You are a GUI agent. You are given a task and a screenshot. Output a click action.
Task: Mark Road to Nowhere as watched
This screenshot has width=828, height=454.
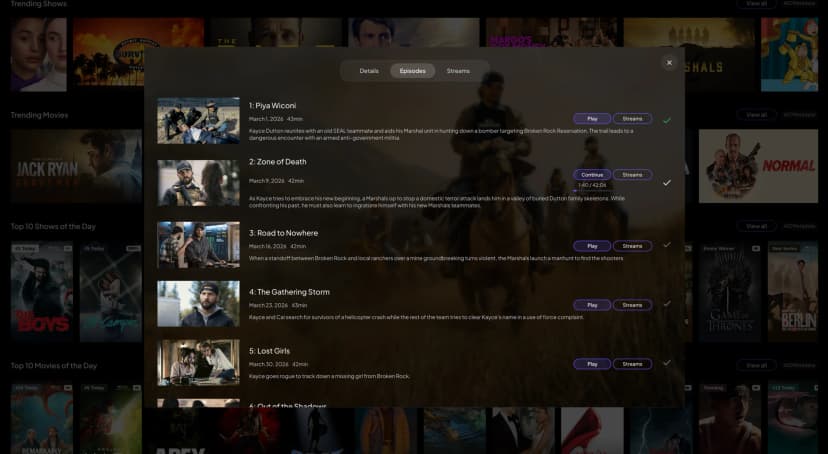667,245
